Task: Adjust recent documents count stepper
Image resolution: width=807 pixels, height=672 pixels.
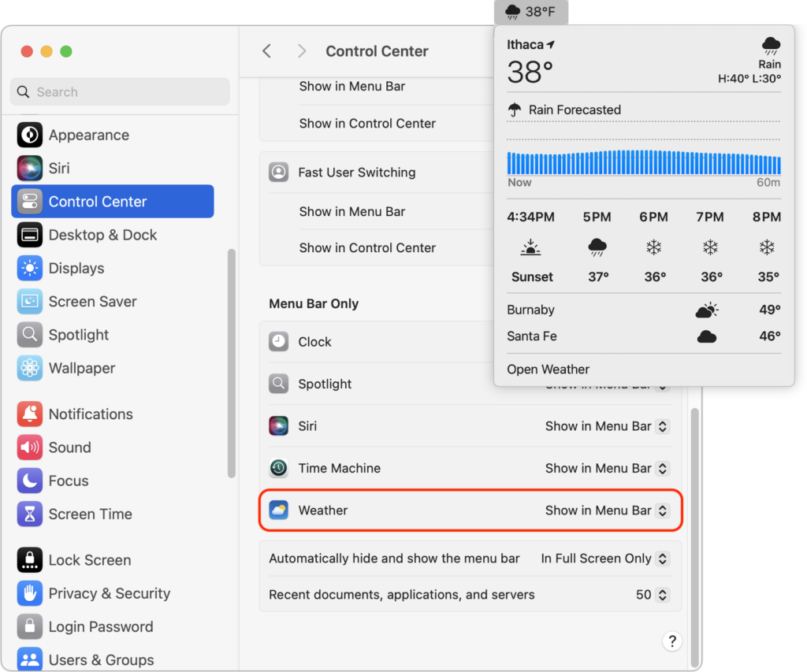Action: (662, 595)
